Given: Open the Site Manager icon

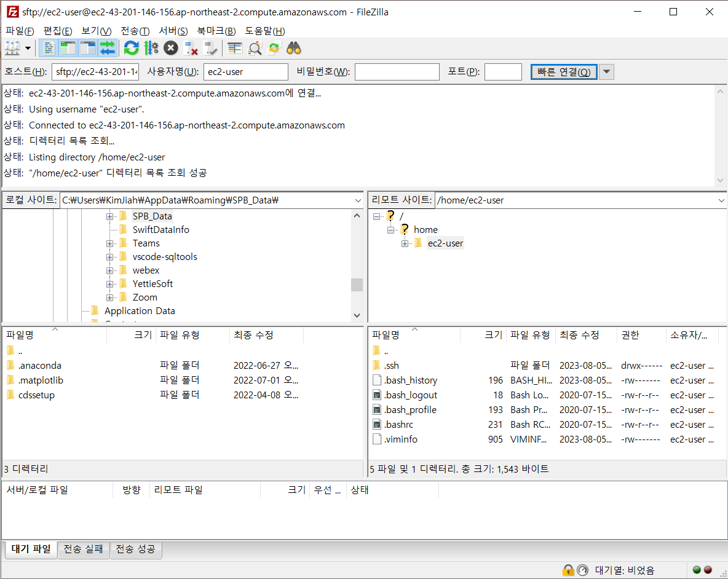Looking at the screenshot, I should pyautogui.click(x=12, y=48).
